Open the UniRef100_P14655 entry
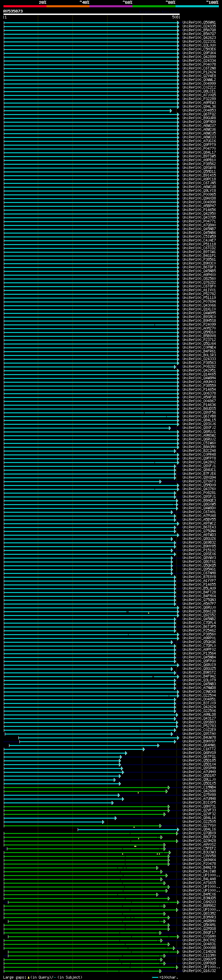 (x=199, y=585)
